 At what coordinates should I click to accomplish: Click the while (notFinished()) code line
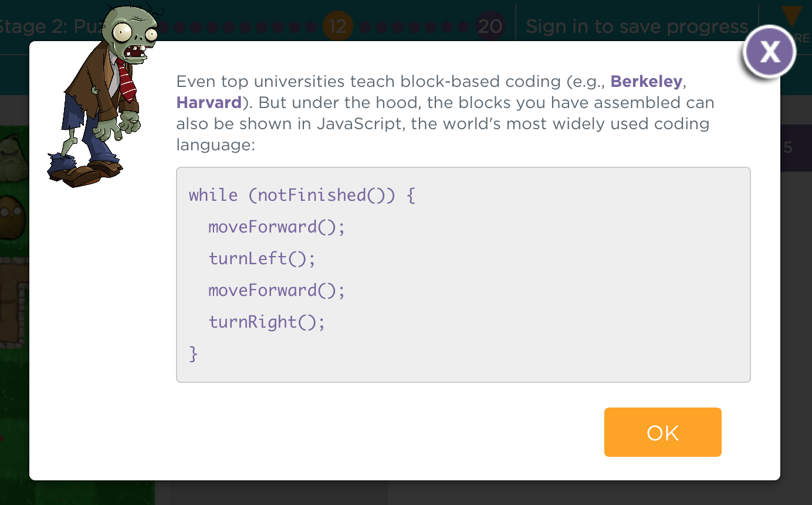pyautogui.click(x=302, y=195)
